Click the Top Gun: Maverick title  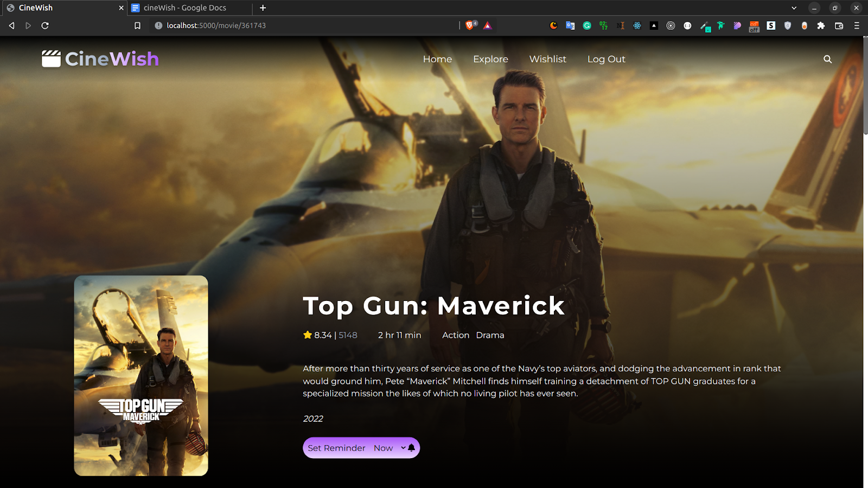[x=433, y=305]
